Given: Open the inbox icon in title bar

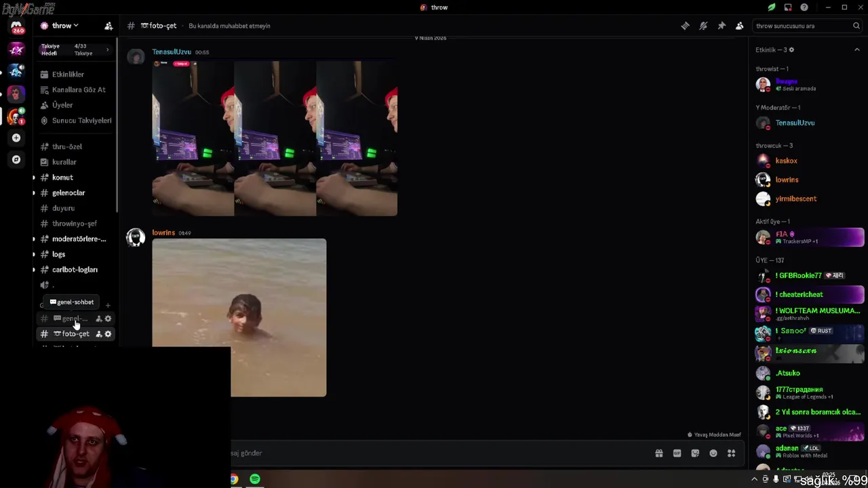Looking at the screenshot, I should pyautogui.click(x=788, y=7).
